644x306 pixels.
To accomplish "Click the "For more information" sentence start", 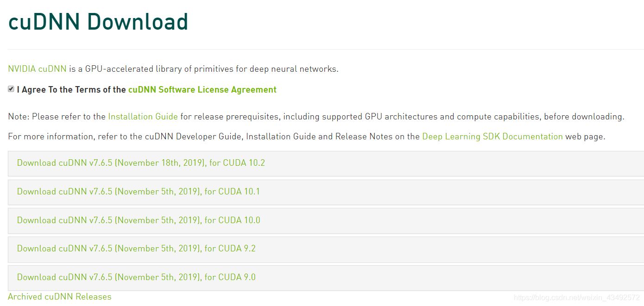I will [x=44, y=137].
